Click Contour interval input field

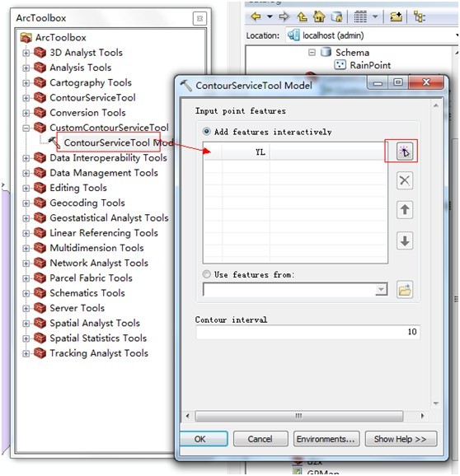[x=307, y=332]
